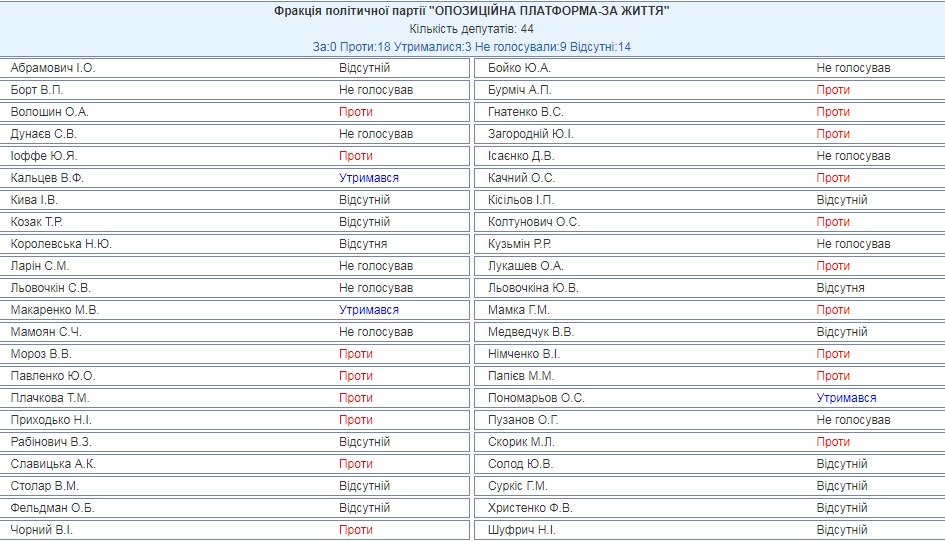Viewport: 945px width, 541px height.
Task: Click Льовочкіна's "Відсутня" status
Action: point(840,288)
